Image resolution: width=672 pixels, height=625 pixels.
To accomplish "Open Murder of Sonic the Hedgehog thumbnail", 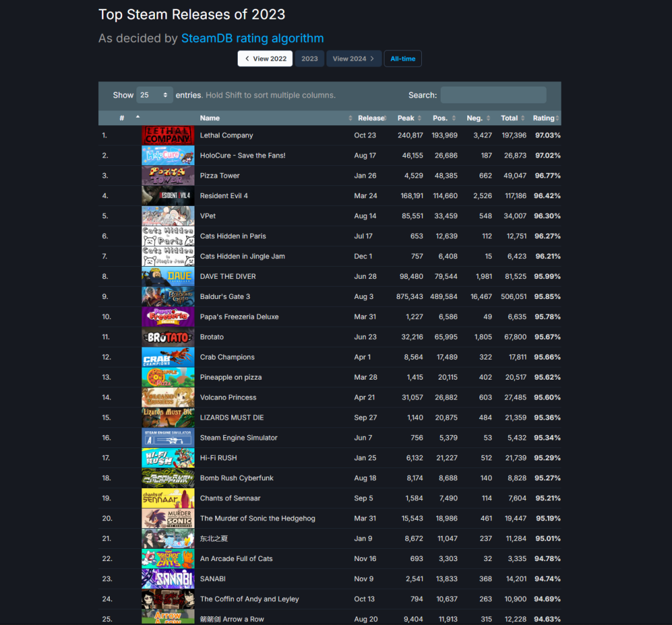I will (168, 518).
